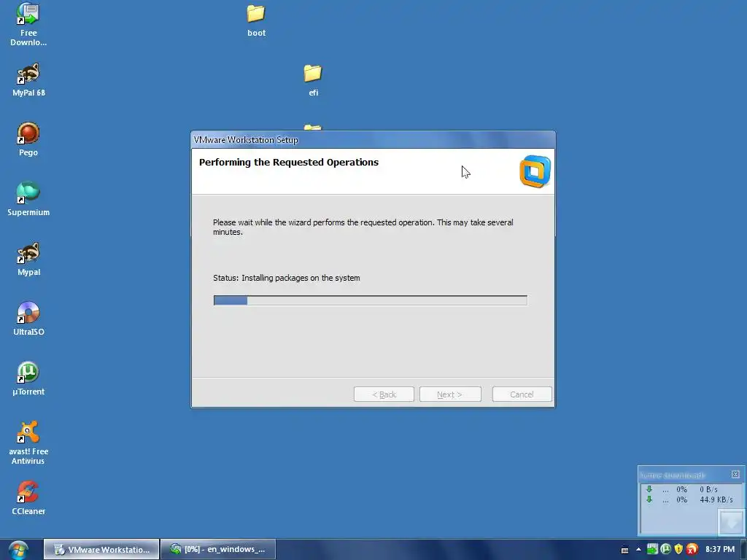Click the second download's green arrow icon
Screen dimensions: 747x560
[649, 499]
